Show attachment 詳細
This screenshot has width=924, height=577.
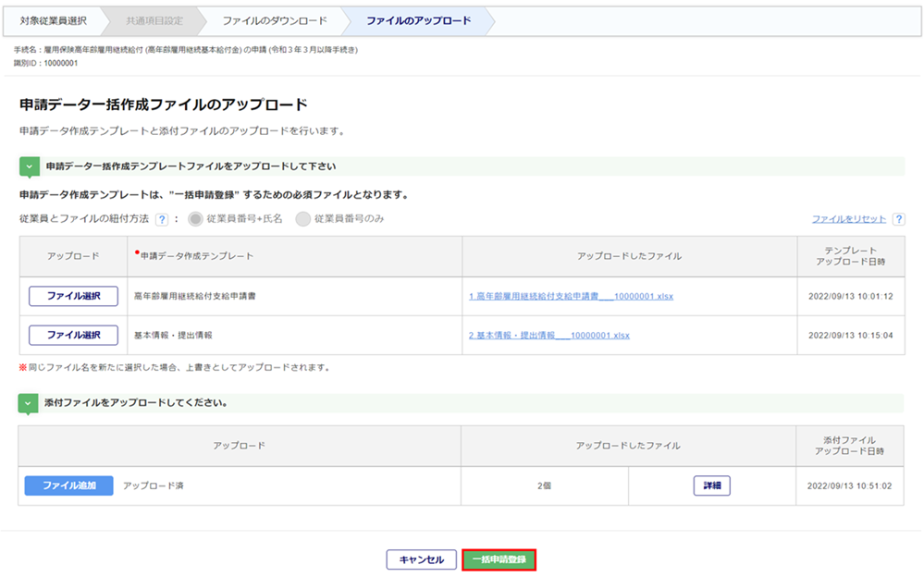(711, 485)
